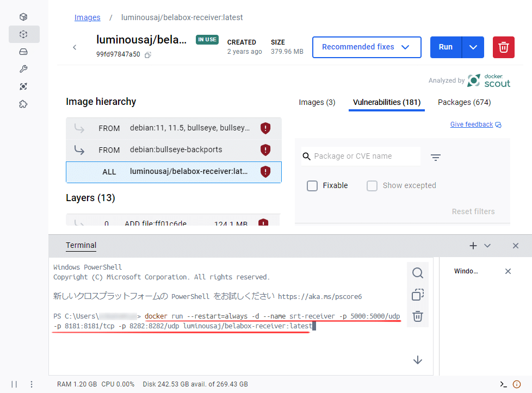Click the vulnerability shield on debian:11 row

click(265, 128)
